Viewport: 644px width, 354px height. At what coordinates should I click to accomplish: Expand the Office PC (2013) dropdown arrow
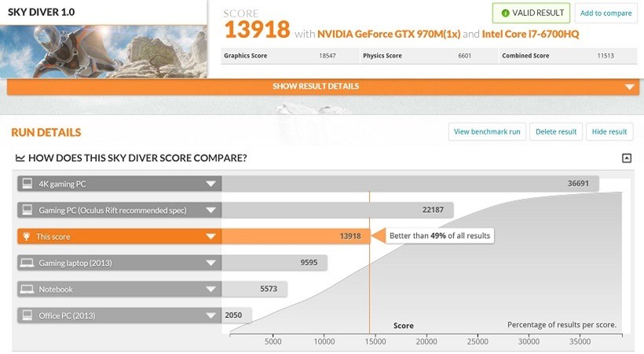[x=210, y=316]
